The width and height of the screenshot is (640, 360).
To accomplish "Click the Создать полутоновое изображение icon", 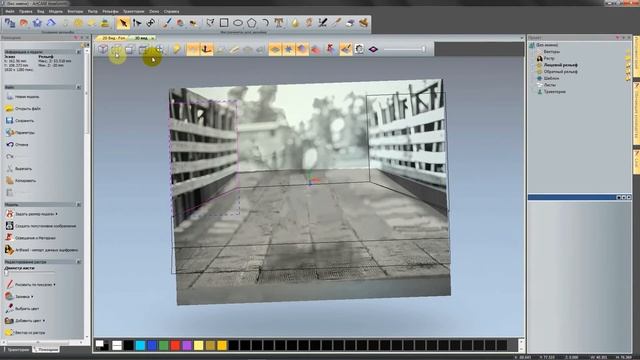I will pos(9,226).
